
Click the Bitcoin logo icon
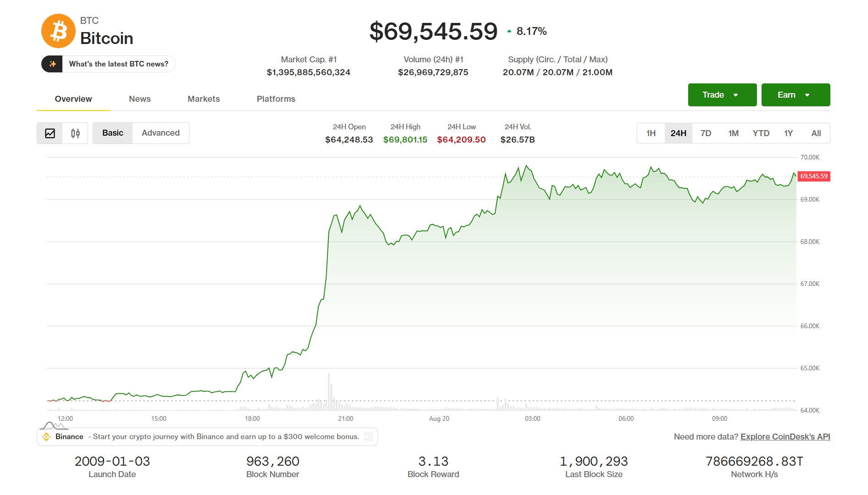click(x=58, y=31)
